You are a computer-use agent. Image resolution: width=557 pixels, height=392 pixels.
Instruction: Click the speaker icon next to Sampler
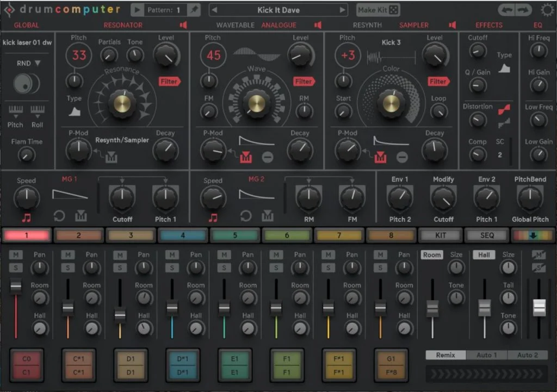[452, 25]
